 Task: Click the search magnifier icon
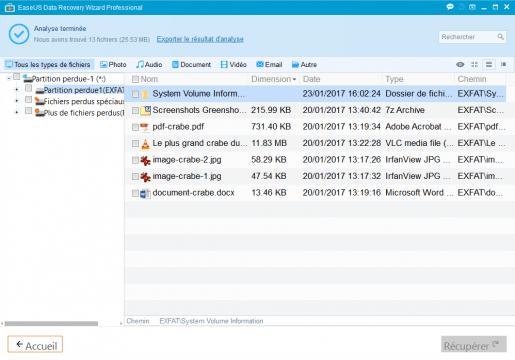point(500,37)
